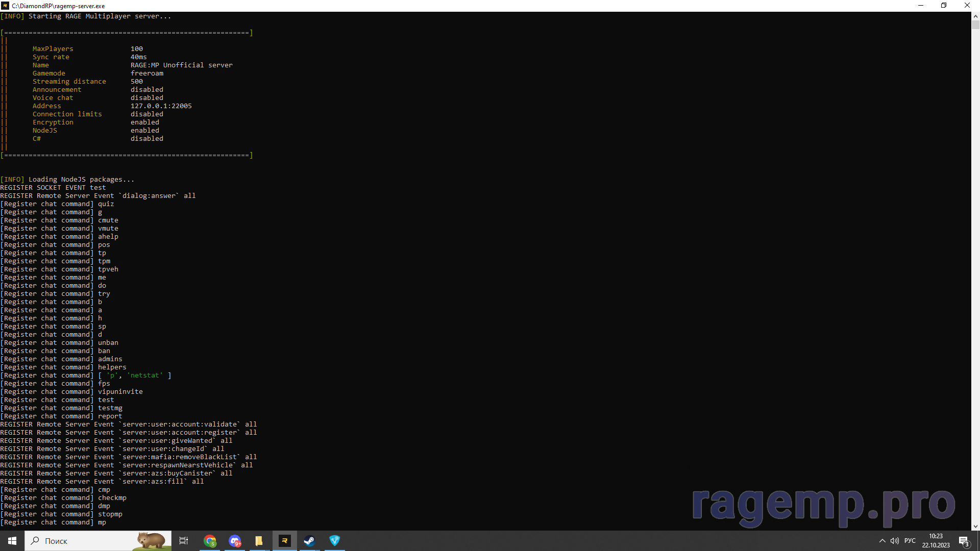Click the 40ms sync rate value

click(x=139, y=57)
